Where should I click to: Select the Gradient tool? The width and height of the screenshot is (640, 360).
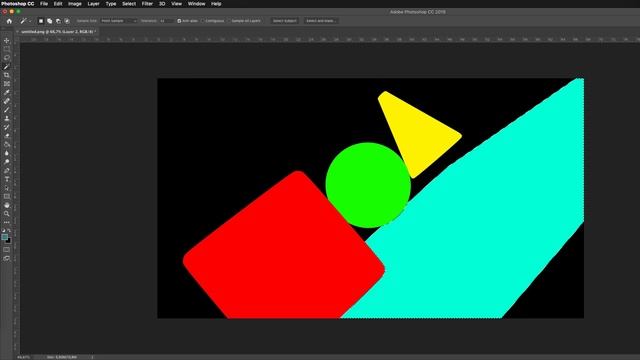click(x=7, y=144)
